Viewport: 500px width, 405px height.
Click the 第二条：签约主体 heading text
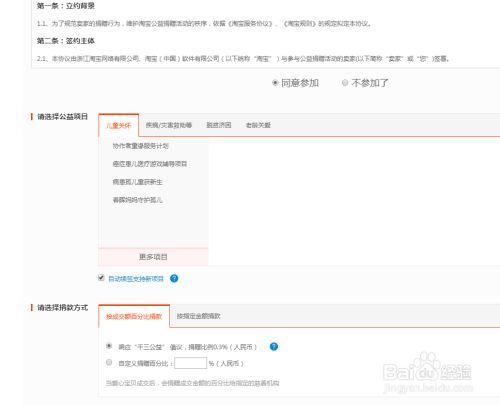point(66,41)
